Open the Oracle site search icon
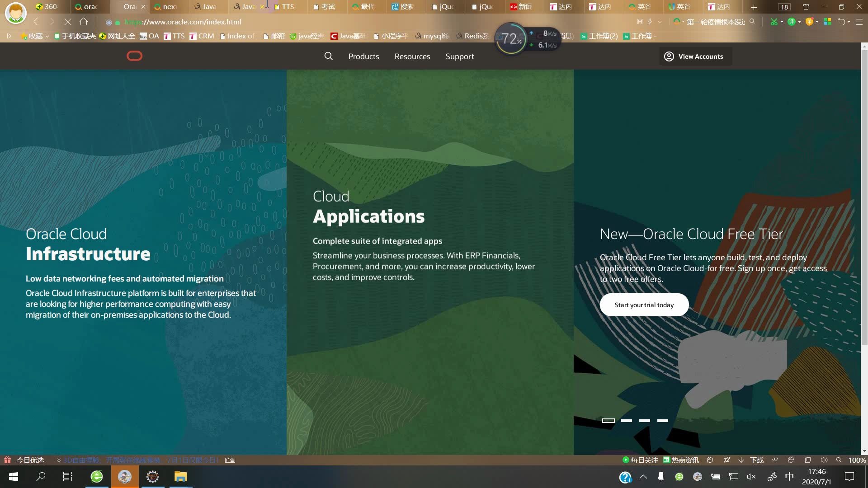The width and height of the screenshot is (868, 488). [329, 56]
